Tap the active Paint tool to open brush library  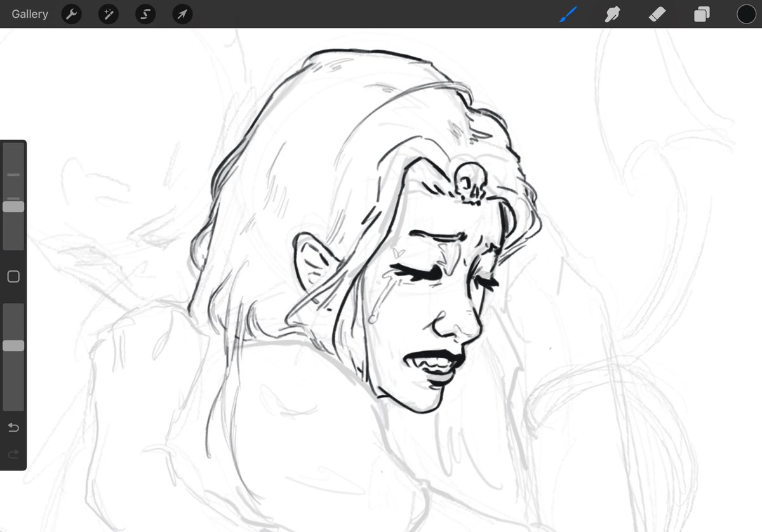point(568,13)
